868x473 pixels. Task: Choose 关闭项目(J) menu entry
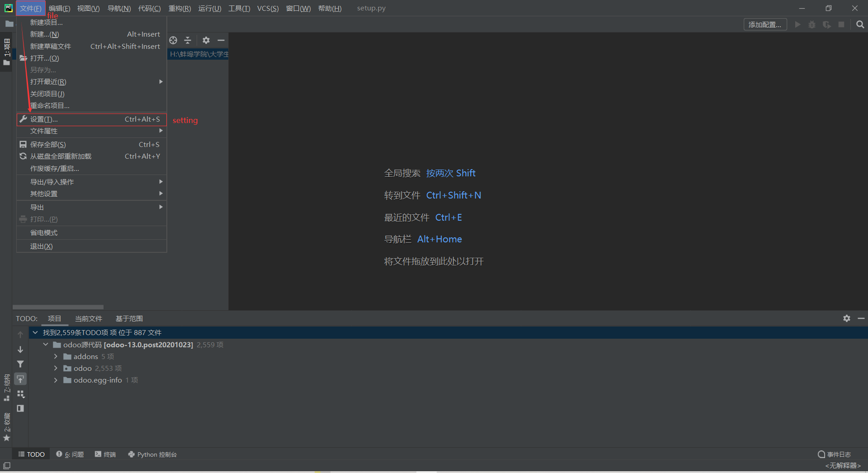[92, 94]
